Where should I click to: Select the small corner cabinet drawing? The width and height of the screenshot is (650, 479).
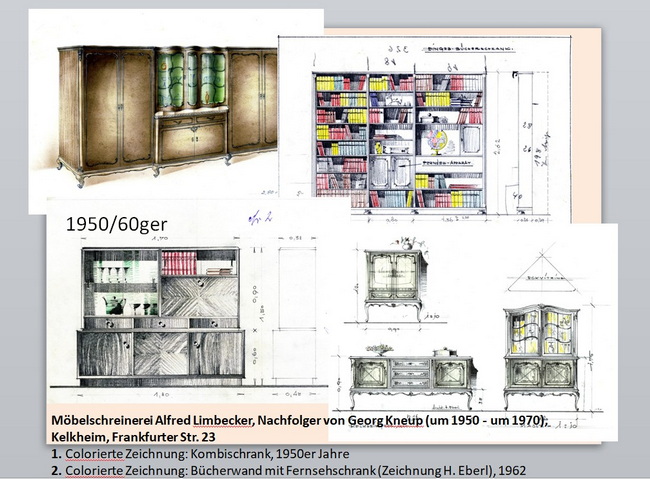pyautogui.click(x=395, y=281)
